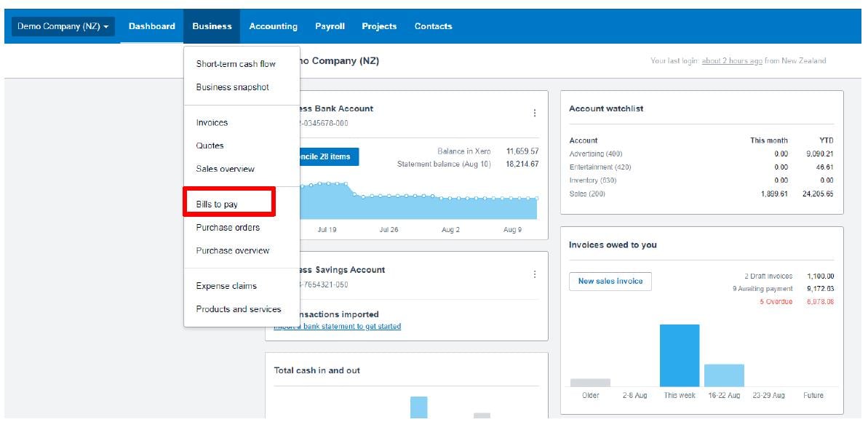868x430 pixels.
Task: Choose Purchase orders in the dropdown
Action: pyautogui.click(x=228, y=228)
